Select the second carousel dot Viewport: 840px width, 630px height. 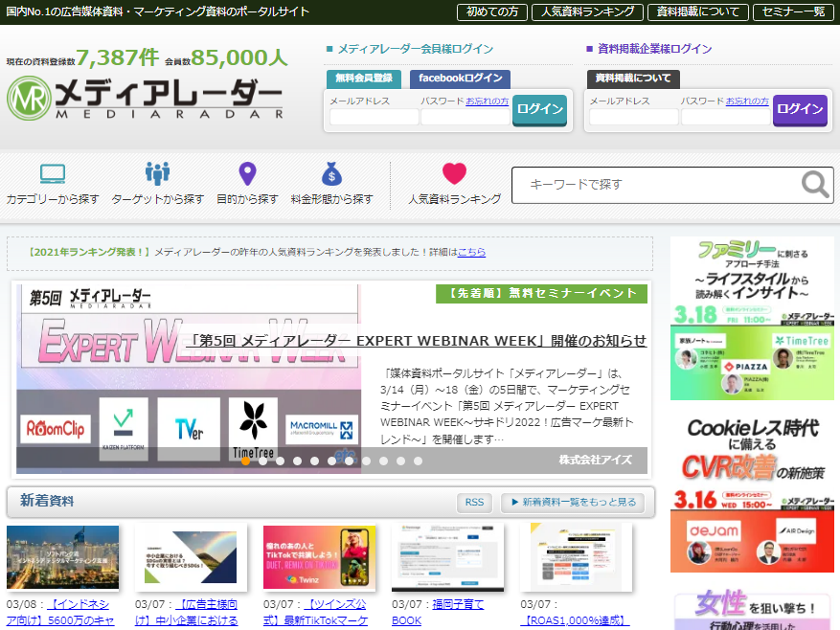coord(263,461)
